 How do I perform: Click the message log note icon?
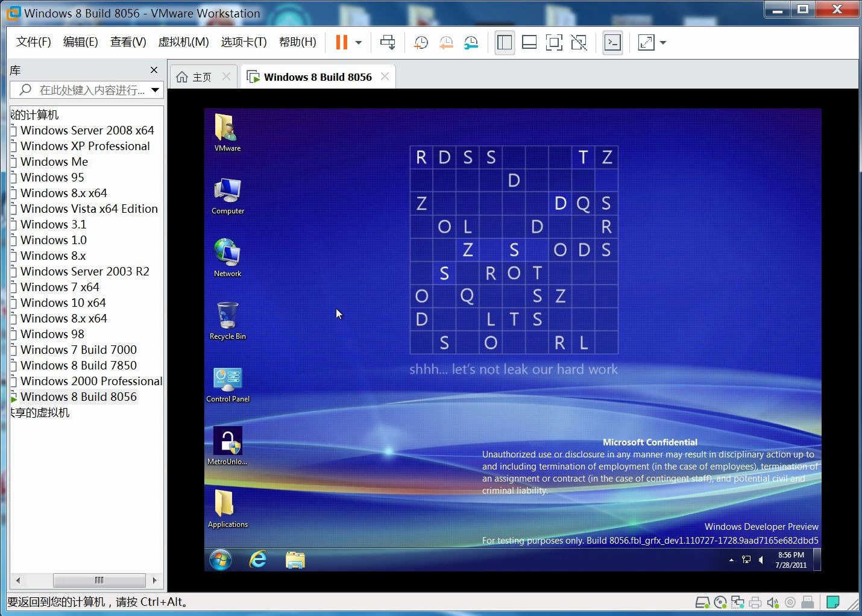coord(833,602)
